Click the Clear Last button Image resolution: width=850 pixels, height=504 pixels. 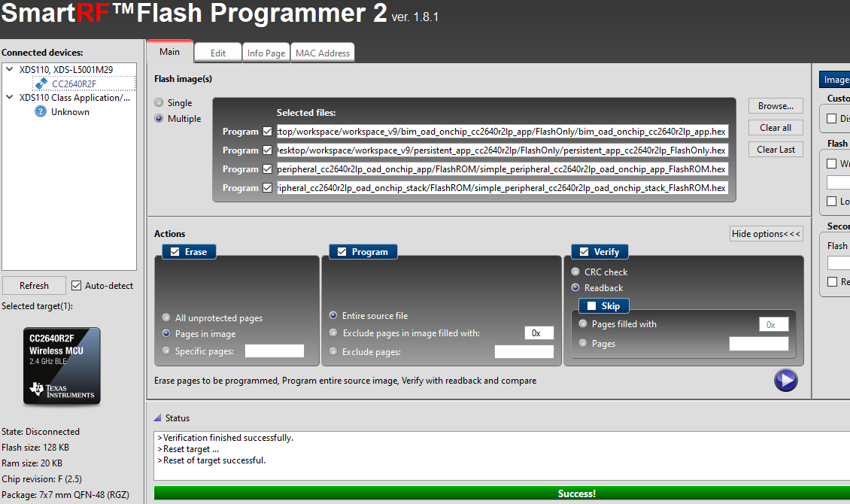click(x=776, y=149)
